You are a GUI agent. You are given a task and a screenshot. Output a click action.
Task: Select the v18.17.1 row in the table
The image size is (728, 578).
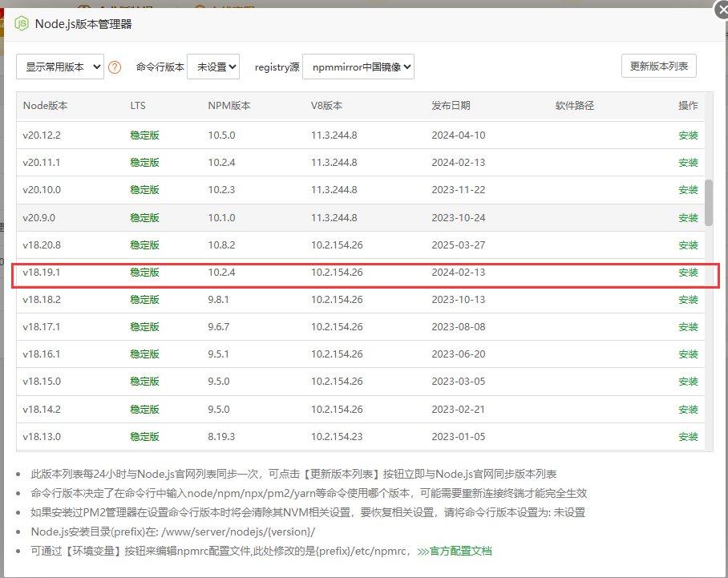(321, 326)
